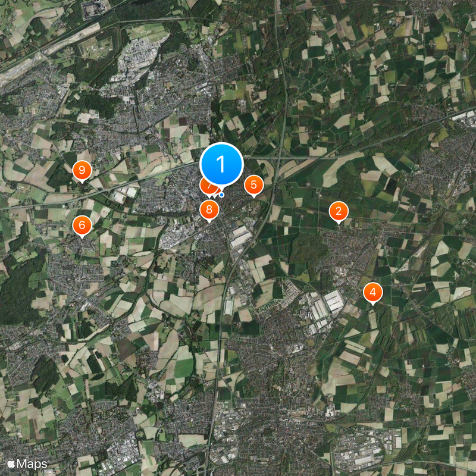Click the highway cloverleaf interchange east of pin 1
476x476 pixels.
[279, 157]
